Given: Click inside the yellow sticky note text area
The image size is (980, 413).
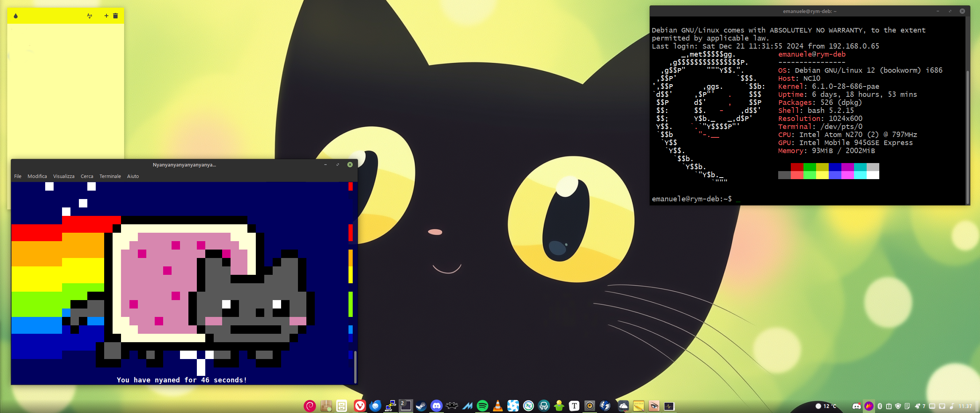Looking at the screenshot, I should coord(65,91).
